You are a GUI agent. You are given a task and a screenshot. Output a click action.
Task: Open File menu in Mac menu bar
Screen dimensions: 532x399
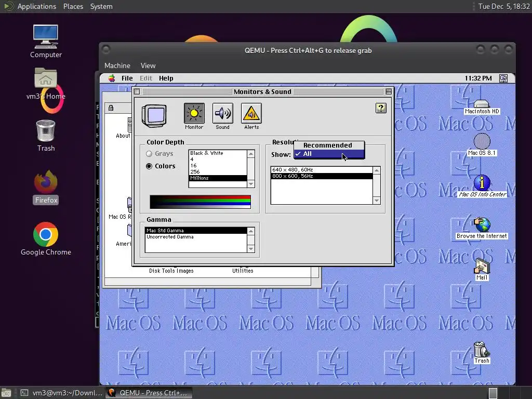pyautogui.click(x=127, y=78)
